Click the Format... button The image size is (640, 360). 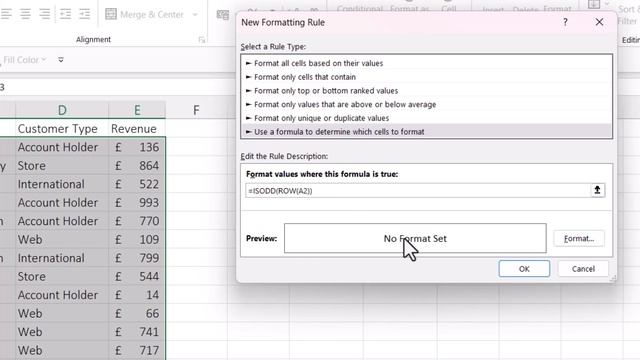(579, 239)
